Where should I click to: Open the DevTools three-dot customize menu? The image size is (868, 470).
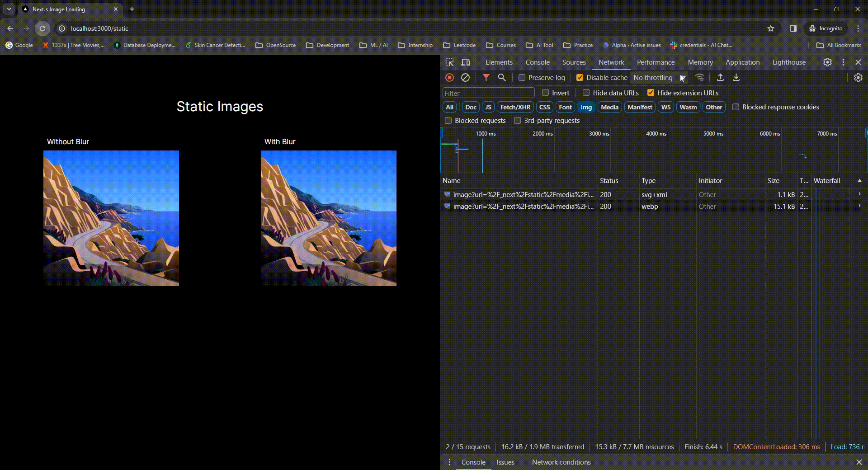[843, 62]
